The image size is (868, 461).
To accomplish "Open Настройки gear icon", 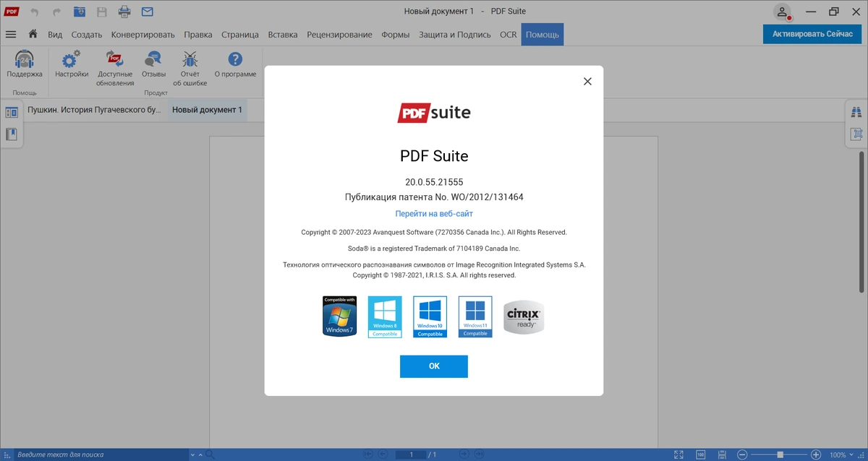I will point(72,60).
